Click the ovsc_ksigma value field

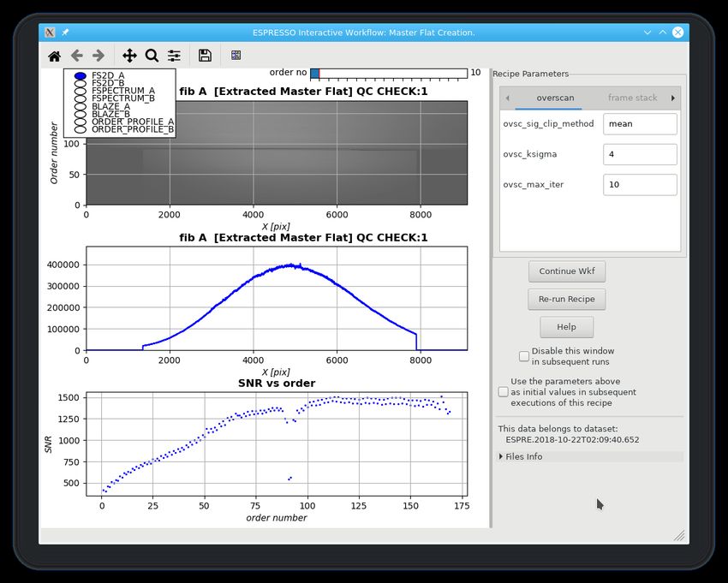coord(640,154)
